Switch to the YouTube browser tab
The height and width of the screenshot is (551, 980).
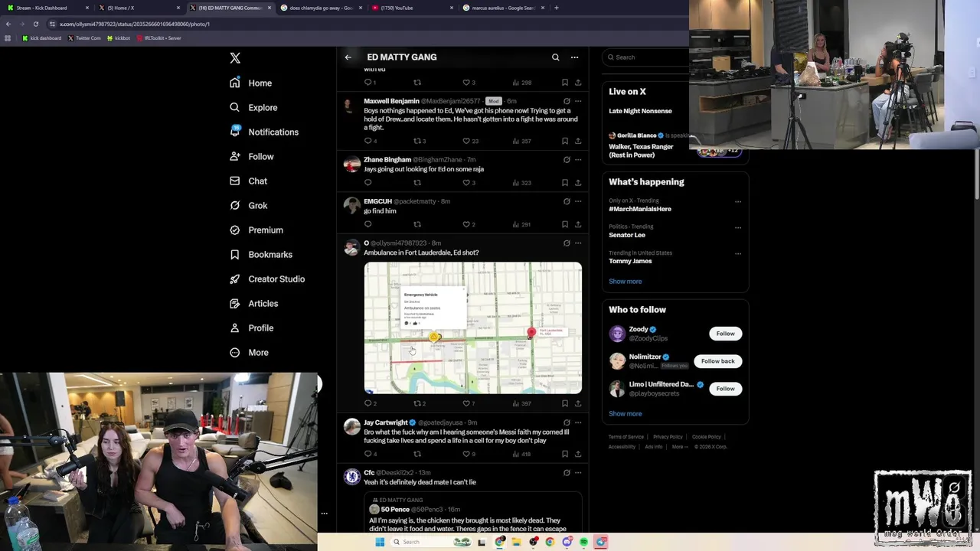[410, 8]
